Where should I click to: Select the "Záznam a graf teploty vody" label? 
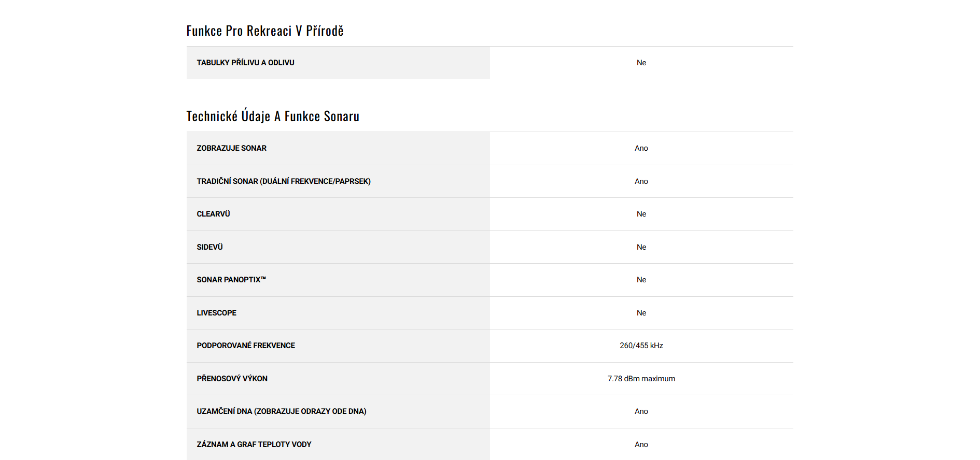[254, 444]
